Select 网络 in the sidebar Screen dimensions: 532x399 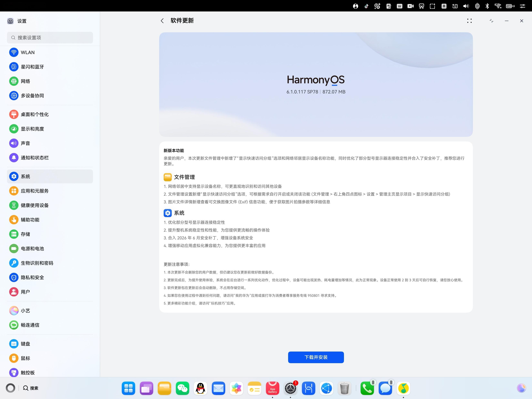[x=50, y=81]
